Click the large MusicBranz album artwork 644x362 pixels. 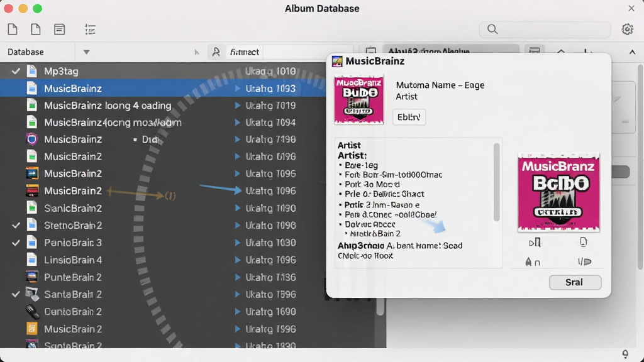point(558,192)
